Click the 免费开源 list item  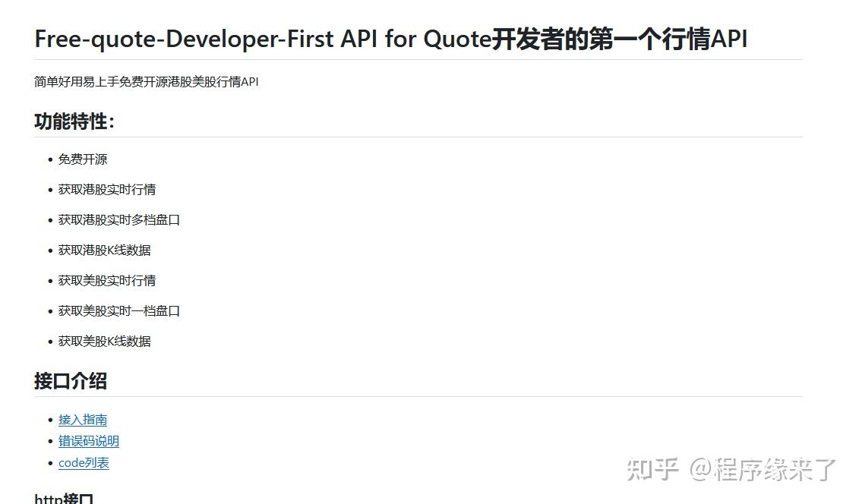coord(83,159)
